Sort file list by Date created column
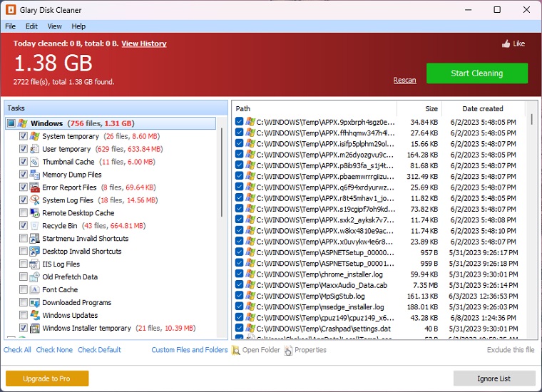The height and width of the screenshot is (392, 542). point(483,109)
